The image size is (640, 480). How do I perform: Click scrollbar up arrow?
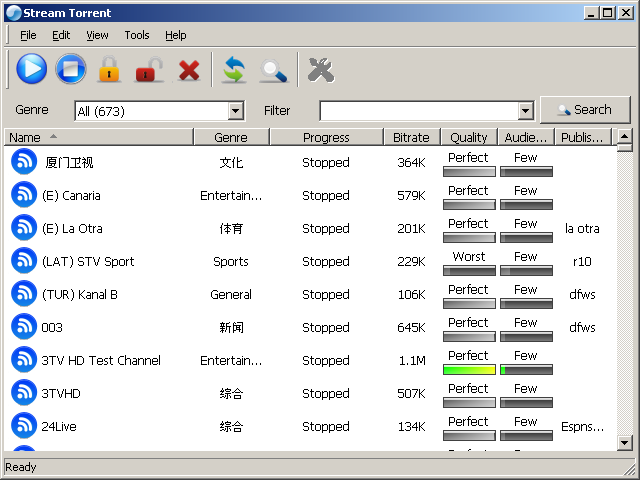(624, 136)
